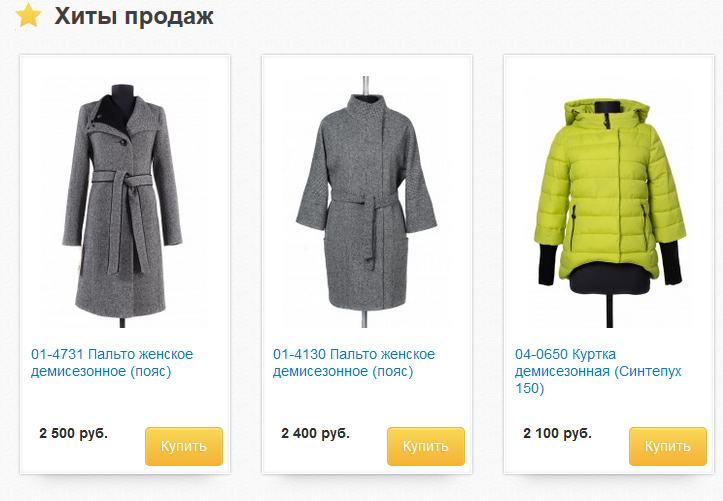Open the "04-0650 Куртка демисезонная" link

click(x=598, y=371)
